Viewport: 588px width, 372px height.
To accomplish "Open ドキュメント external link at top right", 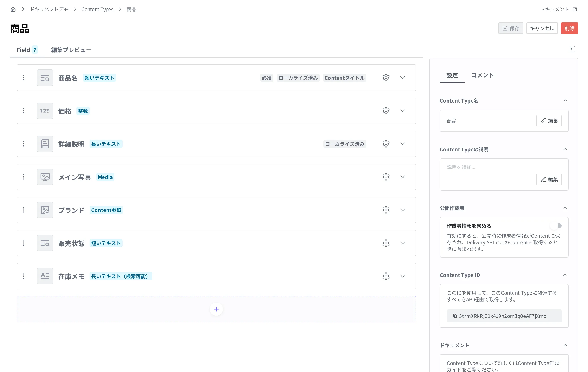I will [558, 9].
